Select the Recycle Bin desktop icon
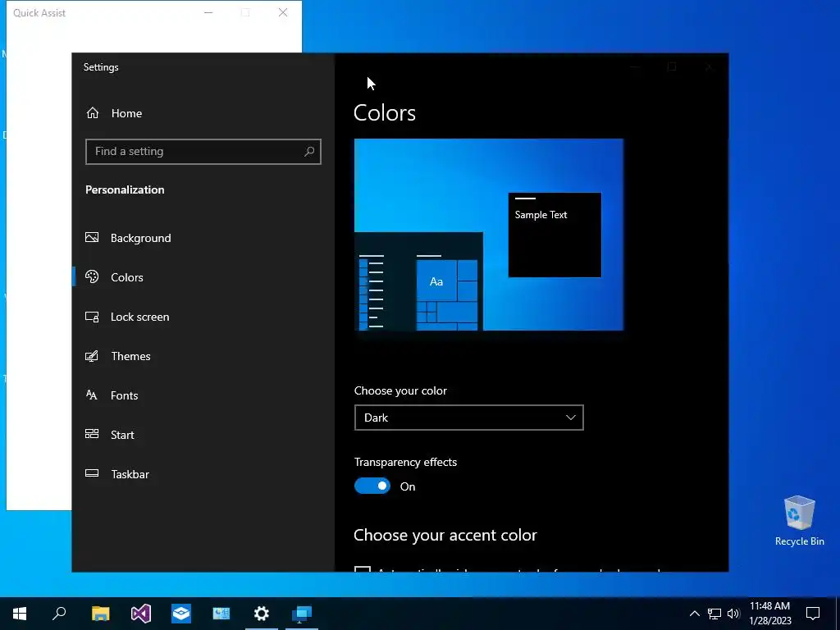Screen dimensions: 840x630 (x=799, y=521)
